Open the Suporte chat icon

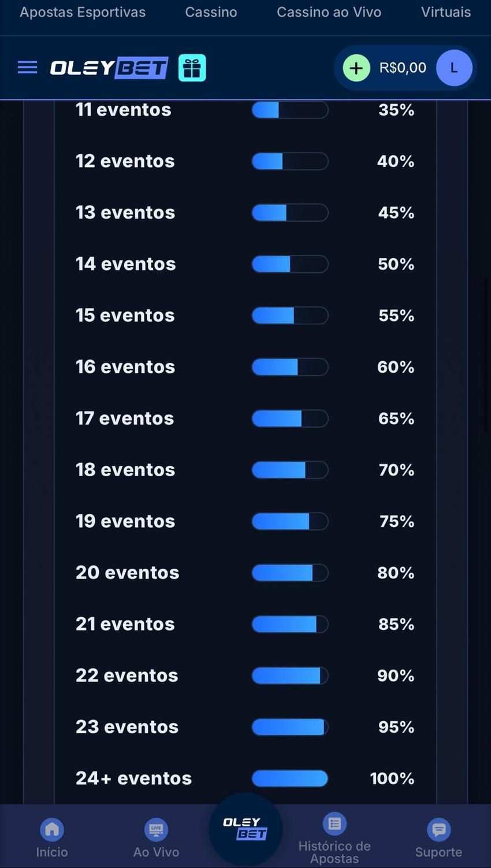(438, 830)
